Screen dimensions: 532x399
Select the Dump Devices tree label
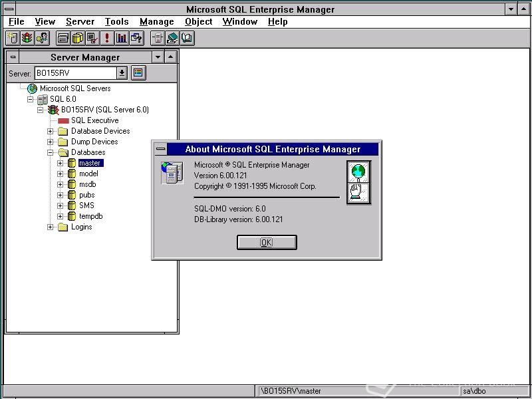click(x=94, y=142)
